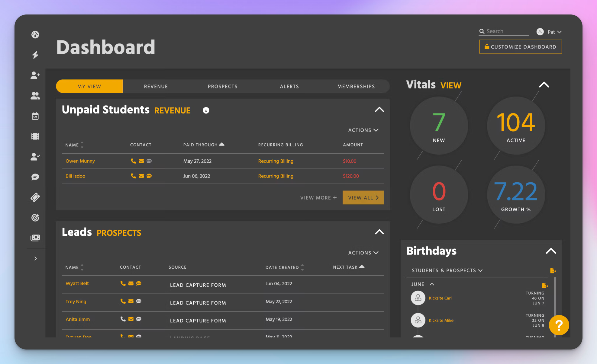
Task: Sort unpaid students by Paid Through
Action: [204, 145]
